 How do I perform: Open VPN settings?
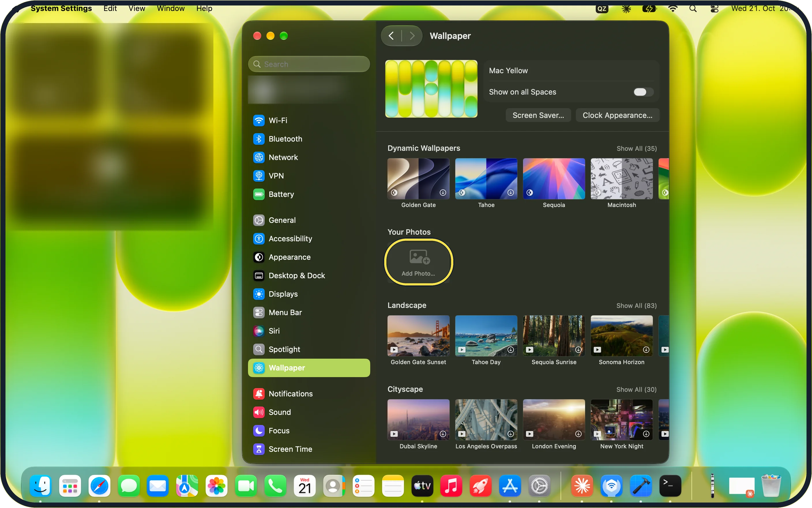[x=309, y=176]
